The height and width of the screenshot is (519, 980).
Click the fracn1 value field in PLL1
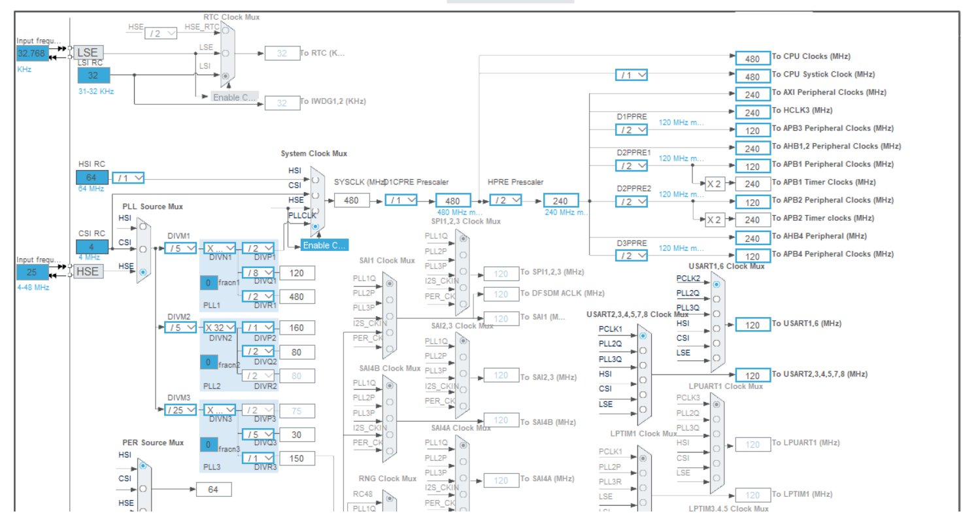click(209, 283)
